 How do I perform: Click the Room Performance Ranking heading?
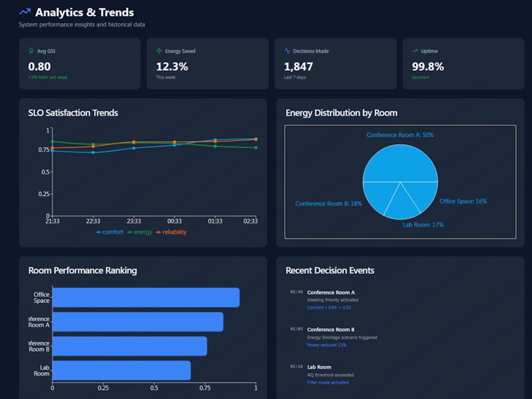tap(82, 270)
